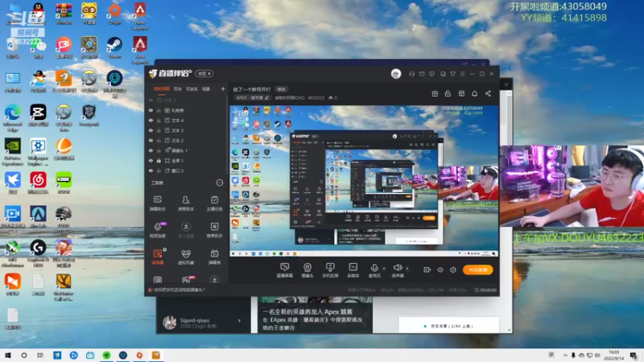Click the pill dropdown beside the app logo
This screenshot has height=362, width=644.
204,73
